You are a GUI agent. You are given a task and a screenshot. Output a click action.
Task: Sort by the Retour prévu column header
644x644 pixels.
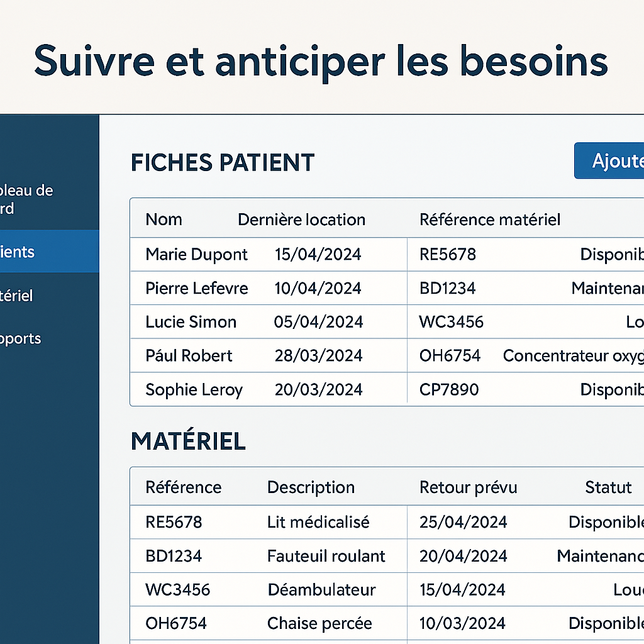[468, 487]
